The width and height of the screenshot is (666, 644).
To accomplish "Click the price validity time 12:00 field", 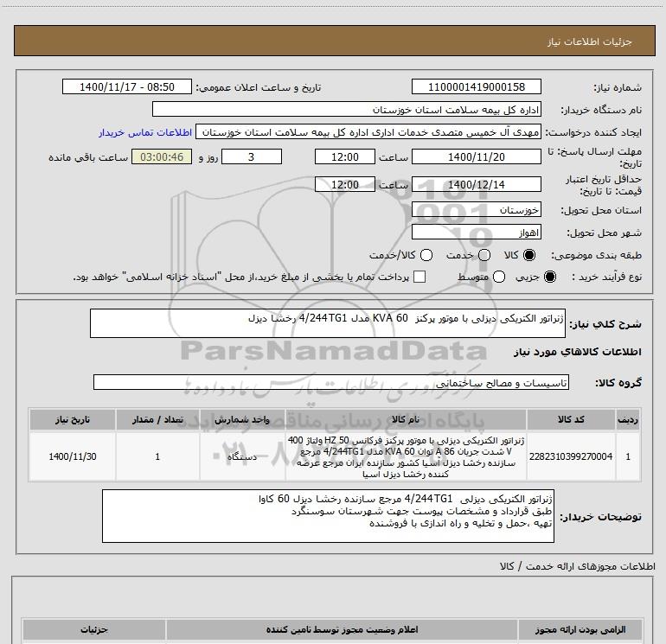I will 345,184.
